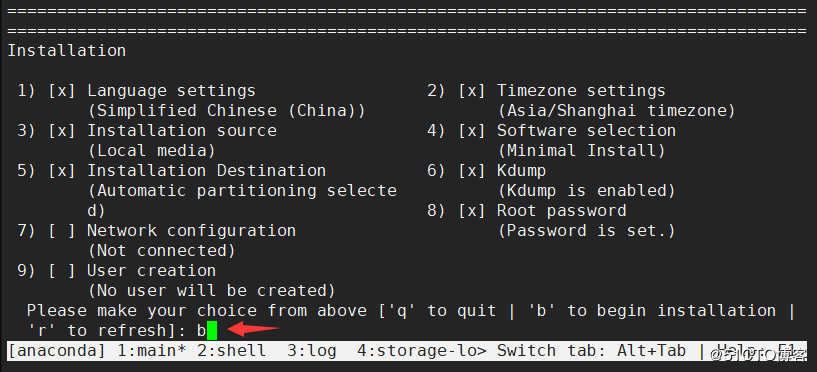Switch to the 1:main tab
The image size is (817, 372).
click(152, 351)
